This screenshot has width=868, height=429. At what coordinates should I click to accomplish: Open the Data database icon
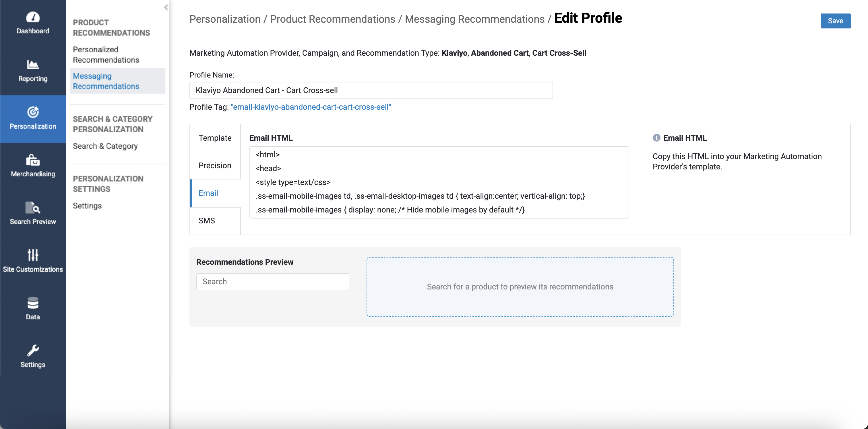(33, 303)
